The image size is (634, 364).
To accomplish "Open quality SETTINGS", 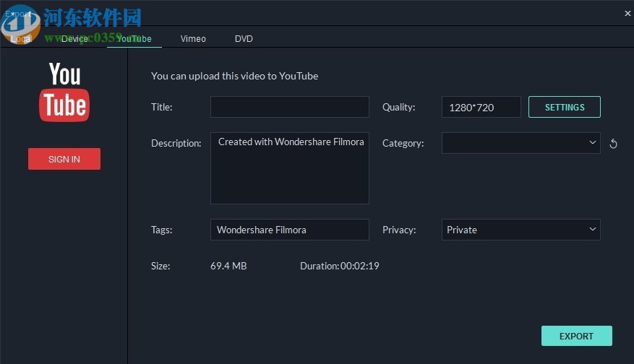I will [565, 107].
